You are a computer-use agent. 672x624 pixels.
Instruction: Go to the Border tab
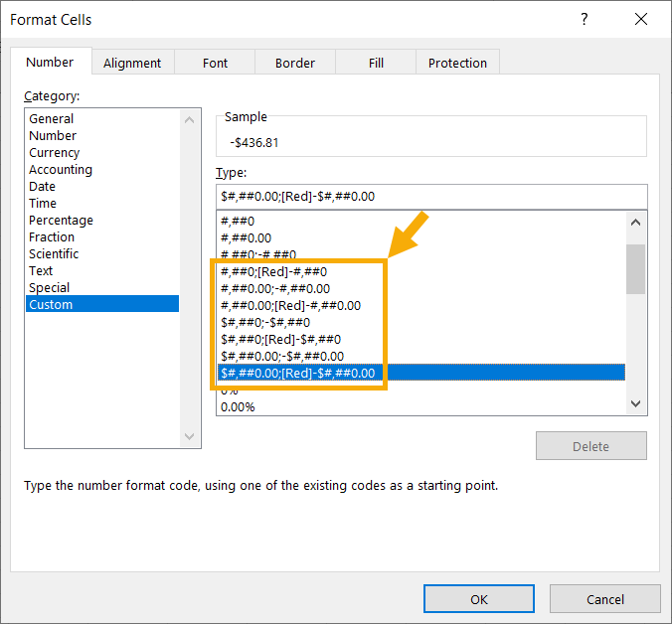pos(294,63)
